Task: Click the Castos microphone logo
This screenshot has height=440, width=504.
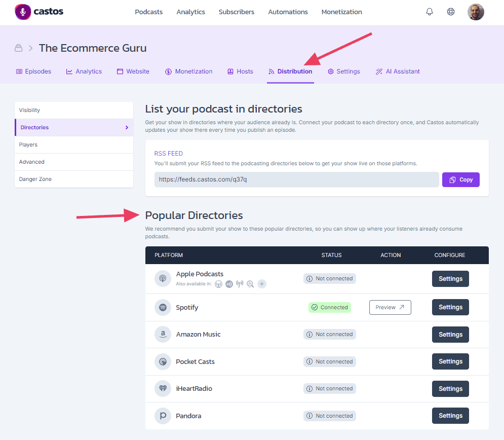Action: pyautogui.click(x=23, y=12)
